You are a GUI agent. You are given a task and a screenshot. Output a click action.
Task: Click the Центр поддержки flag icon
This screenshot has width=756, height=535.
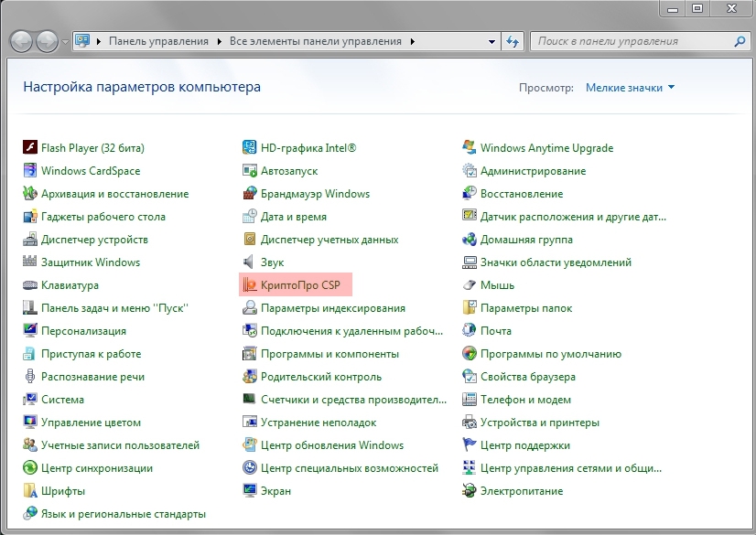(470, 445)
